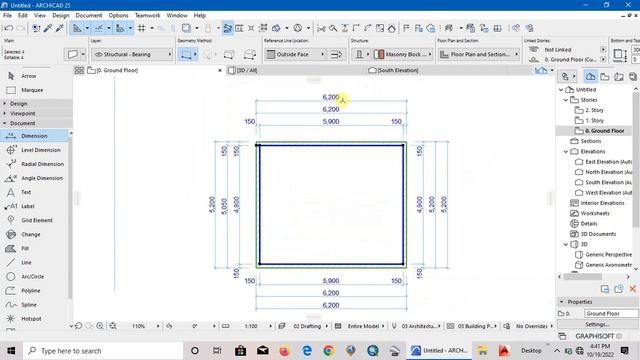Select 1. Story in Navigator
The width and height of the screenshot is (640, 360).
coord(594,120)
